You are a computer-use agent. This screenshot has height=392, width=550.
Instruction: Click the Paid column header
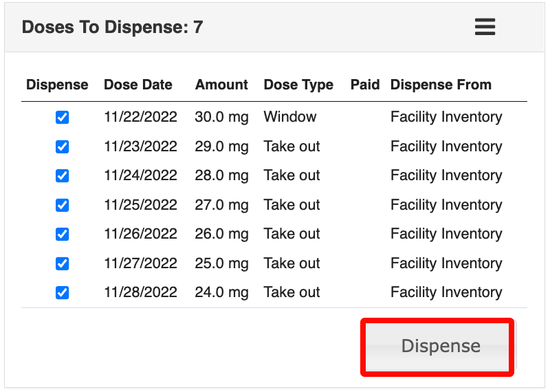(x=364, y=85)
